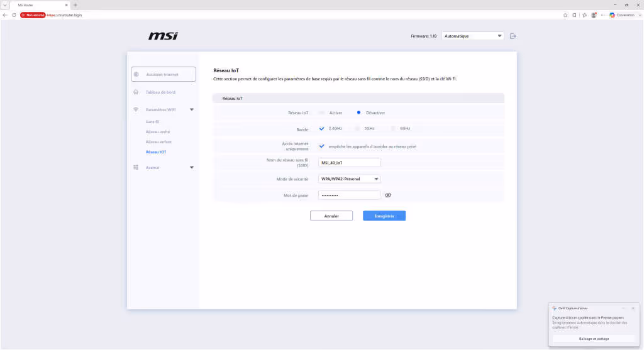This screenshot has height=350, width=644.
Task: Open the Réseau invité menu item
Action: click(x=158, y=132)
